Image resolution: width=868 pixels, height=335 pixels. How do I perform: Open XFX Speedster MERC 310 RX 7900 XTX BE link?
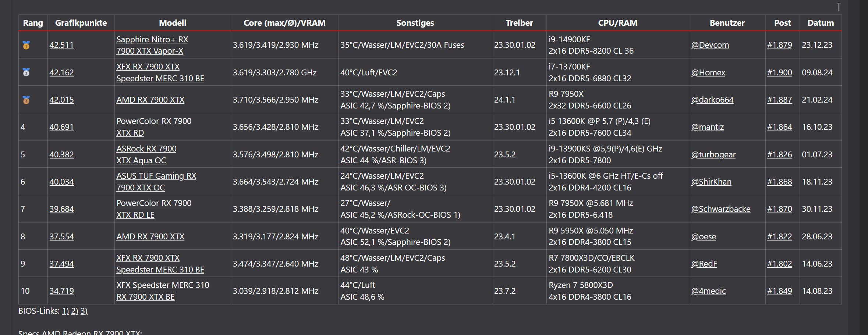point(162,291)
